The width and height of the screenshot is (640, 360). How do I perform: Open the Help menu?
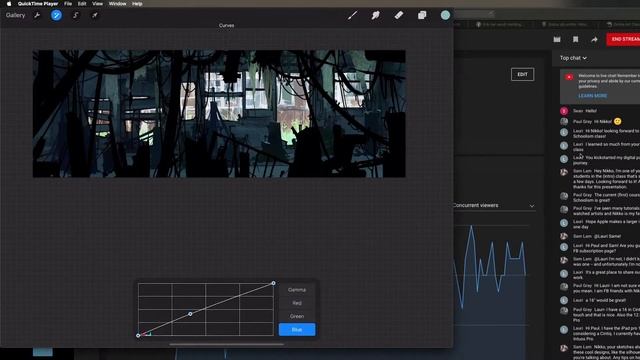coord(137,4)
